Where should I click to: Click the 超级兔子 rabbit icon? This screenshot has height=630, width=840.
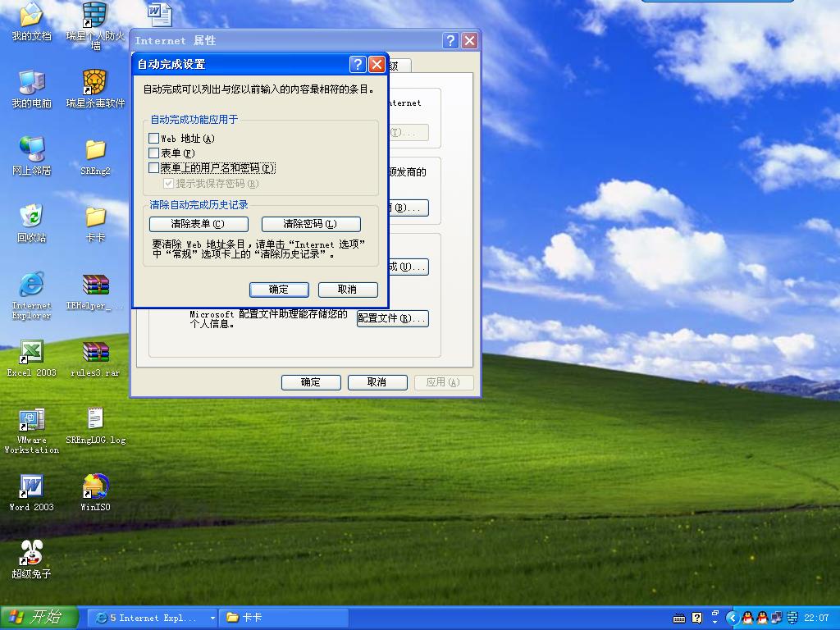click(x=31, y=554)
